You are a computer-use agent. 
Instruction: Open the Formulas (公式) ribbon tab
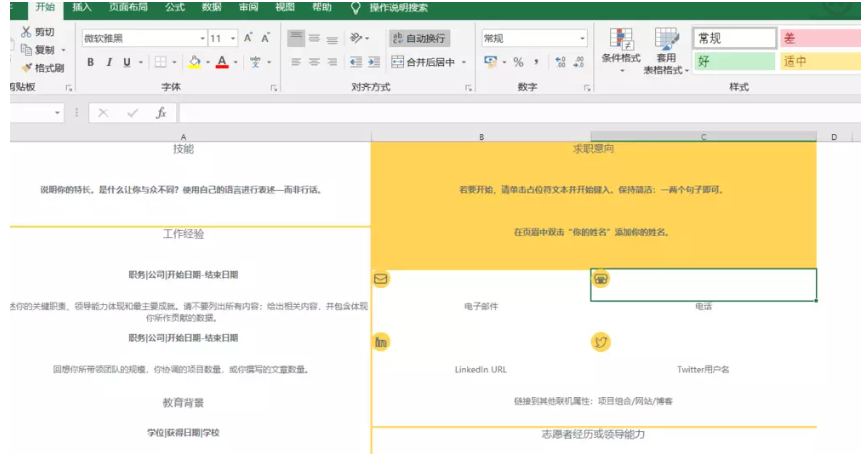(x=175, y=7)
